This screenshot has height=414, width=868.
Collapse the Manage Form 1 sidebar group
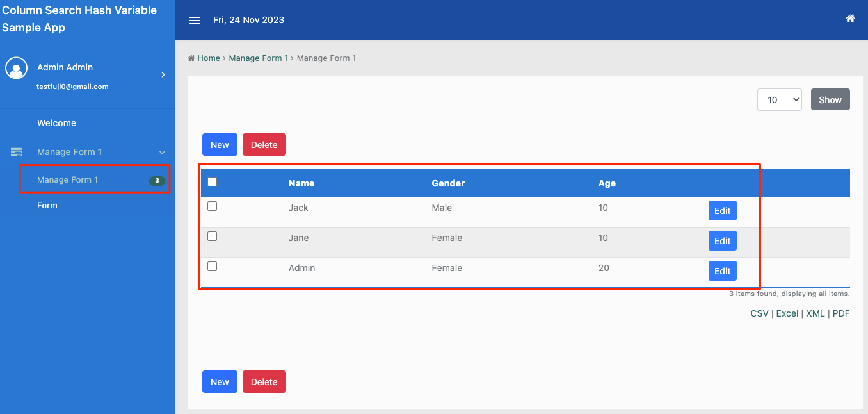tap(162, 153)
